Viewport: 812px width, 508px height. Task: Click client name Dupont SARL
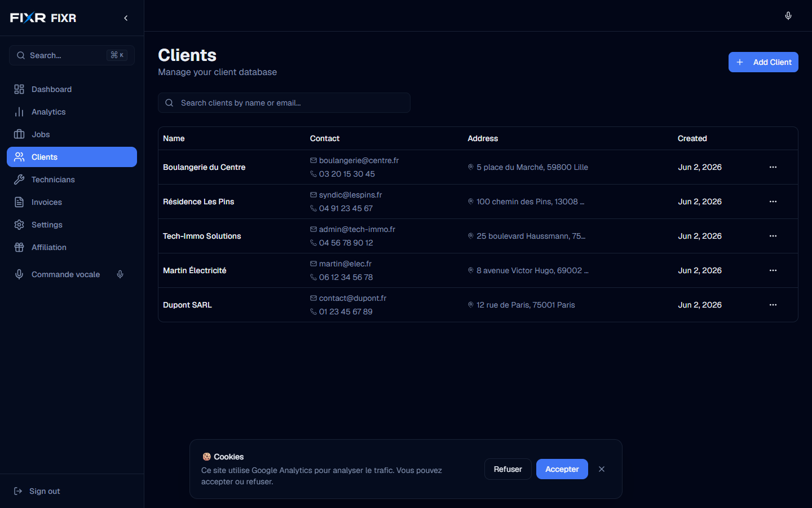click(x=187, y=305)
